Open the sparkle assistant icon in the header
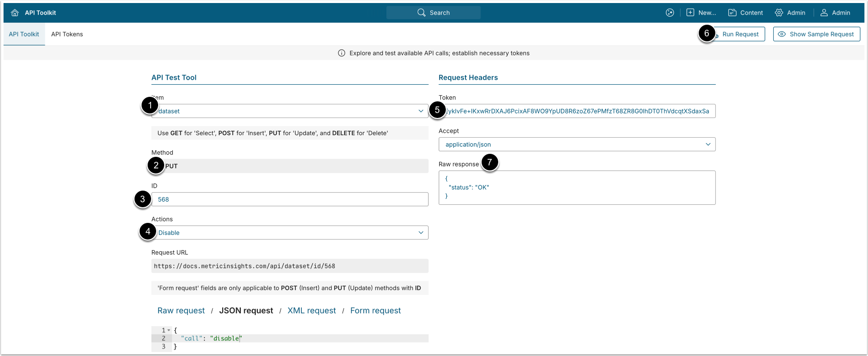 tap(670, 13)
